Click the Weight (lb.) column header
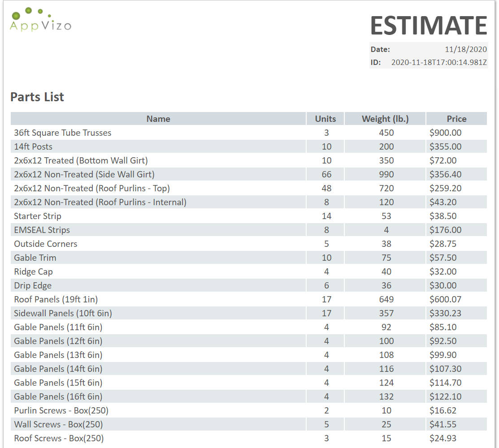This screenshot has width=499, height=448. (385, 119)
